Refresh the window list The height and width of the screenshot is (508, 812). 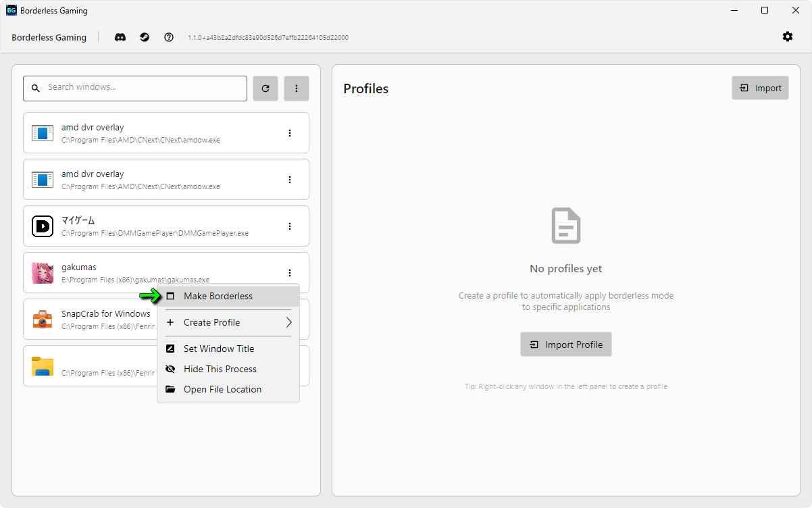point(265,88)
